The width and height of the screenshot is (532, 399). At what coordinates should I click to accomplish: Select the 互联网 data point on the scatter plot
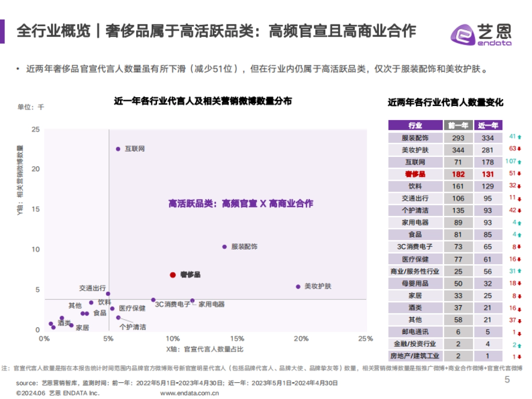[x=117, y=149]
